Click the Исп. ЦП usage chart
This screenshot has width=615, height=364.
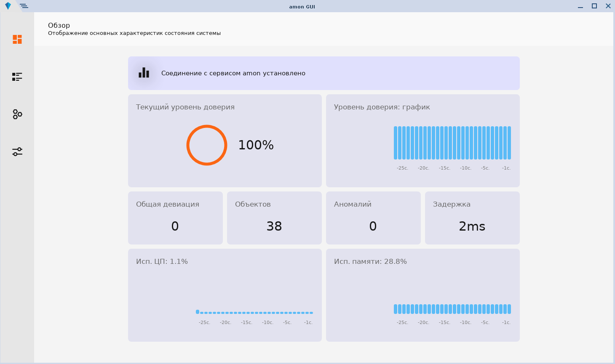pyautogui.click(x=254, y=312)
